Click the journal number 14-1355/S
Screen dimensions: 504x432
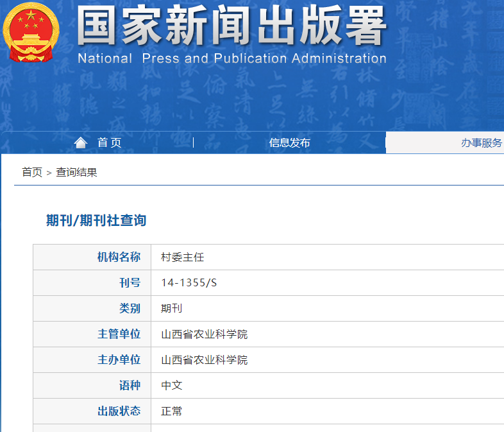point(189,282)
